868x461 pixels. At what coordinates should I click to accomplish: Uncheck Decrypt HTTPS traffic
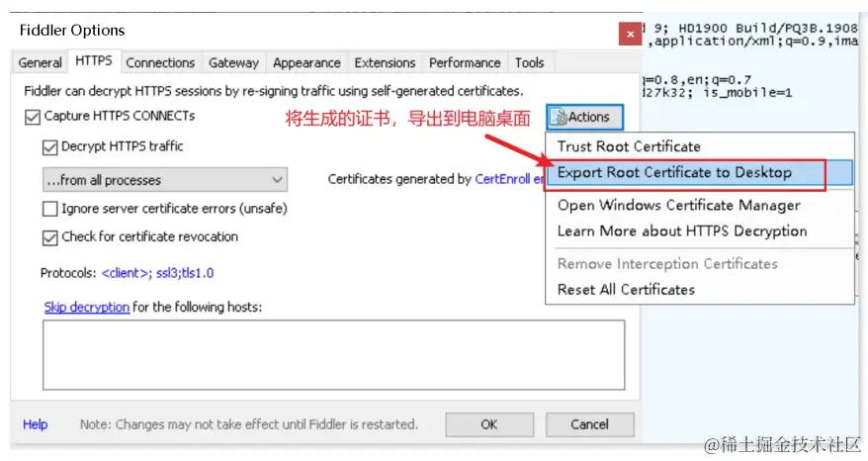click(x=49, y=147)
